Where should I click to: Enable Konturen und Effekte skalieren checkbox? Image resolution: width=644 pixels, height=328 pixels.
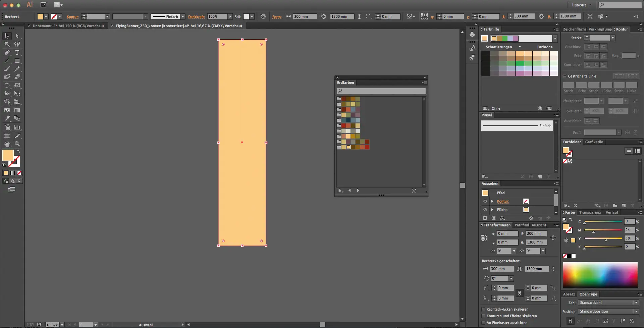pyautogui.click(x=483, y=316)
